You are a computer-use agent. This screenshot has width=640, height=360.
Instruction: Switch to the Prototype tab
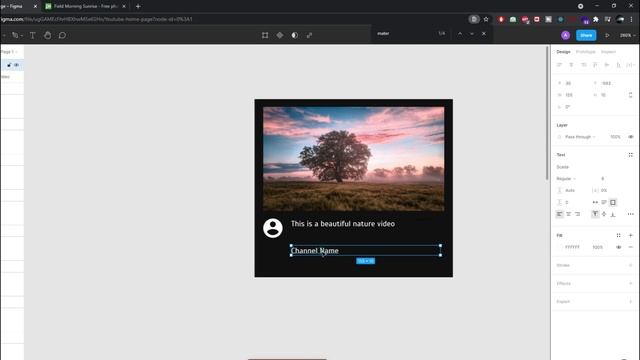pyautogui.click(x=585, y=52)
